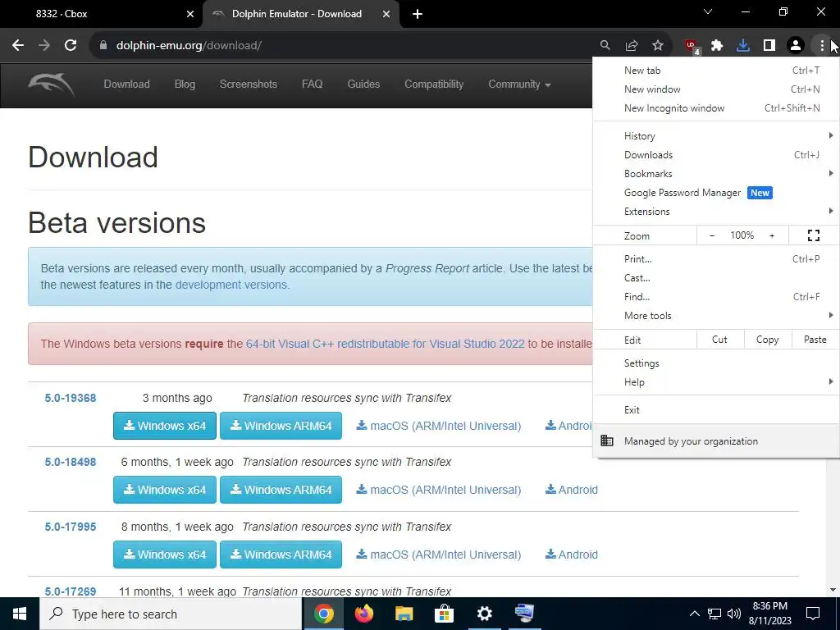The width and height of the screenshot is (840, 630).
Task: Click the forward navigation arrow
Action: click(x=44, y=46)
